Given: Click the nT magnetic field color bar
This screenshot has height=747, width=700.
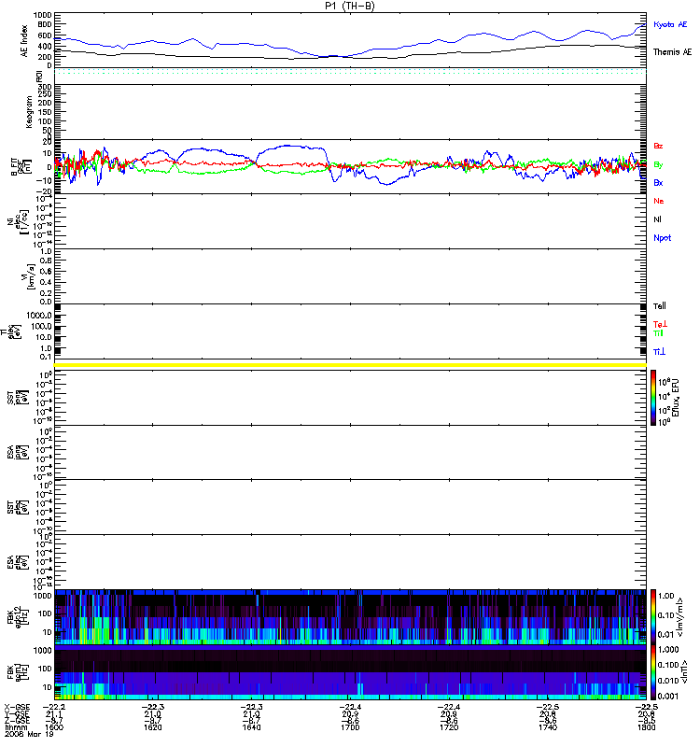Looking at the screenshot, I should click(x=653, y=672).
